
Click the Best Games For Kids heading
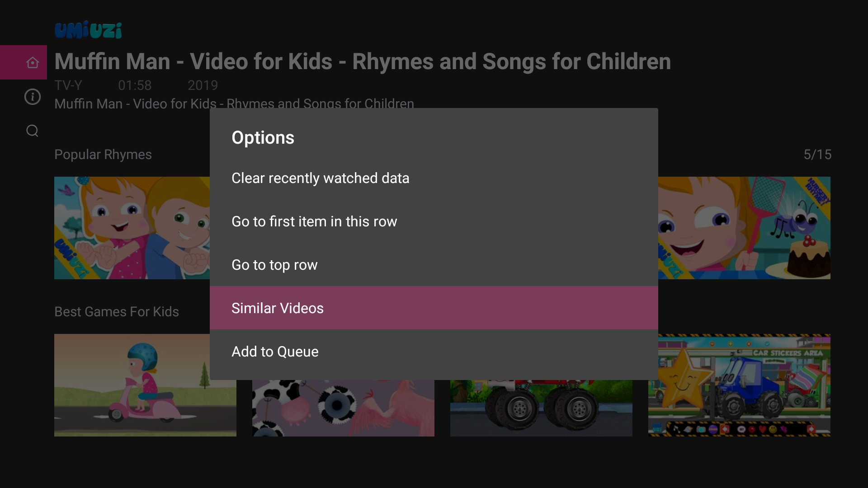117,312
